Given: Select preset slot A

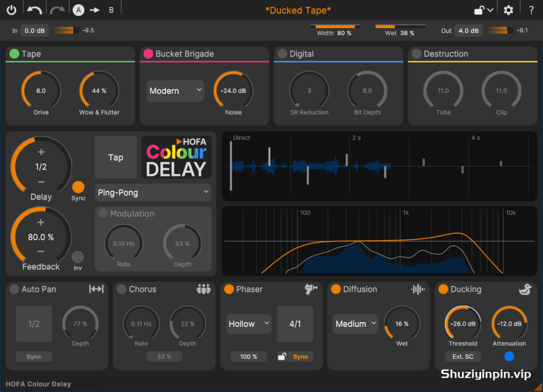Looking at the screenshot, I should pyautogui.click(x=78, y=10).
